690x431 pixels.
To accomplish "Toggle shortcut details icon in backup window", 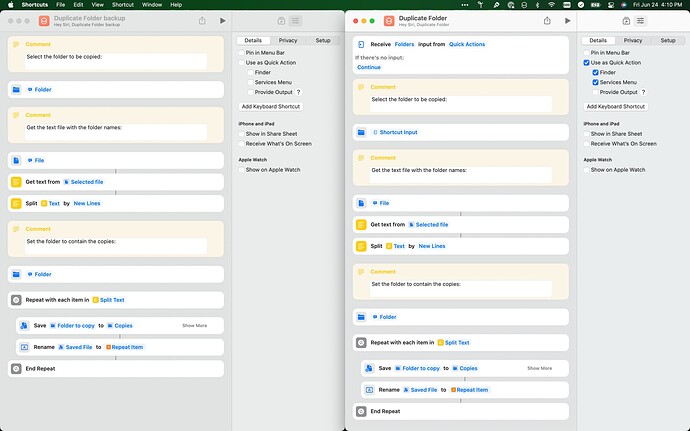I will (x=296, y=21).
